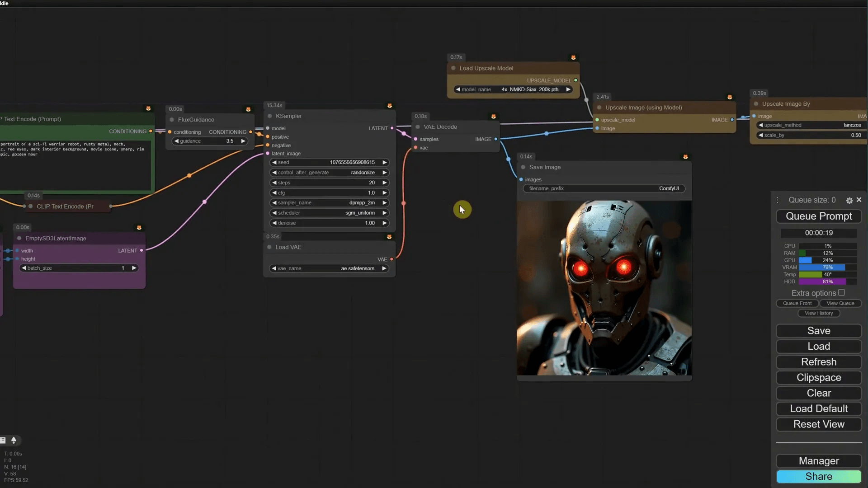Open the sampler_name dropdown showing dpmpp_2m

330,203
